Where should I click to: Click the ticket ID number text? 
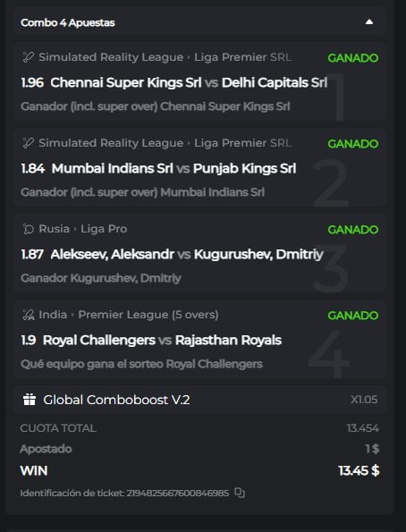click(178, 493)
